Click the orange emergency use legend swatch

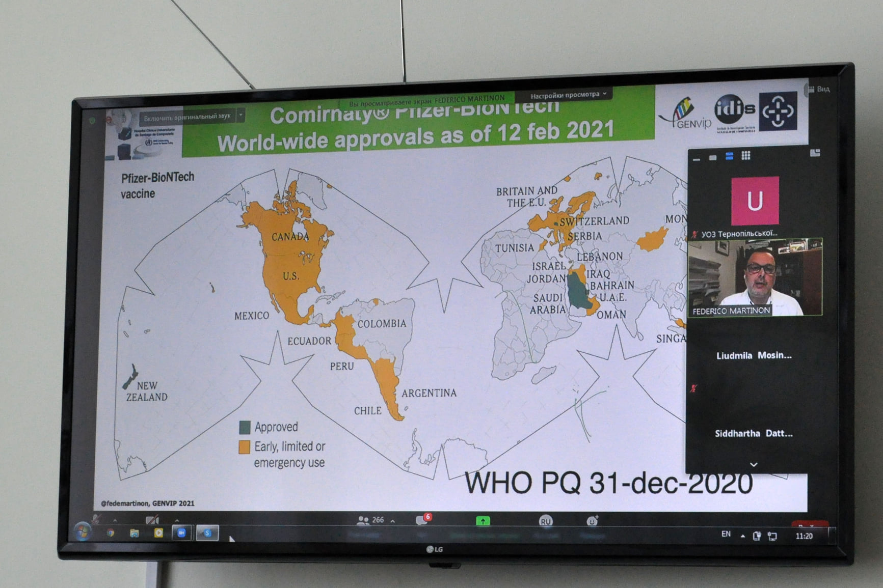(x=245, y=447)
